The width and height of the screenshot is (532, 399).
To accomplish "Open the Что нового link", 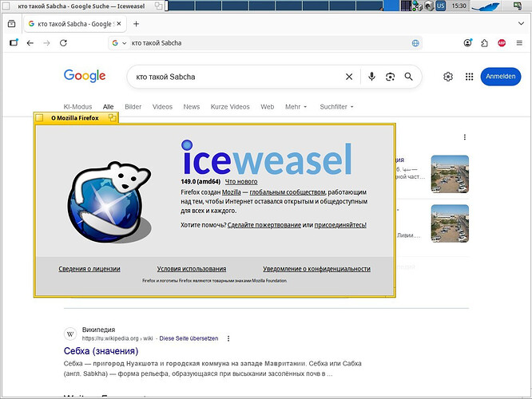I will tap(241, 182).
